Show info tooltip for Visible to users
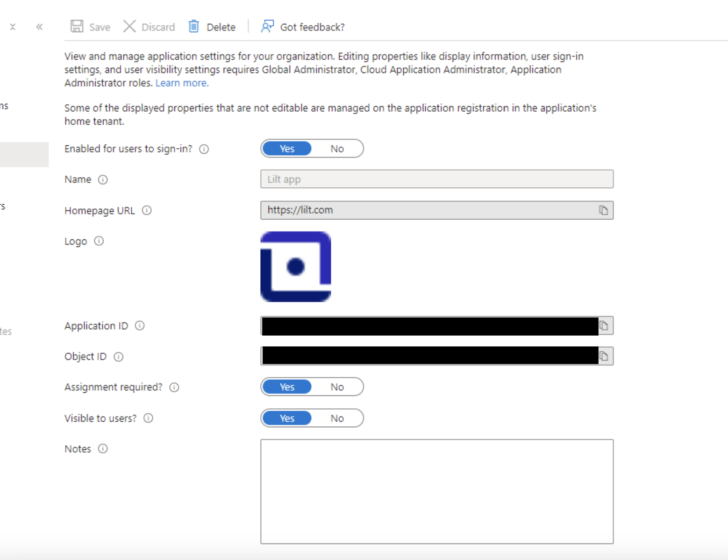Screen dimensions: 728x560 [148, 418]
